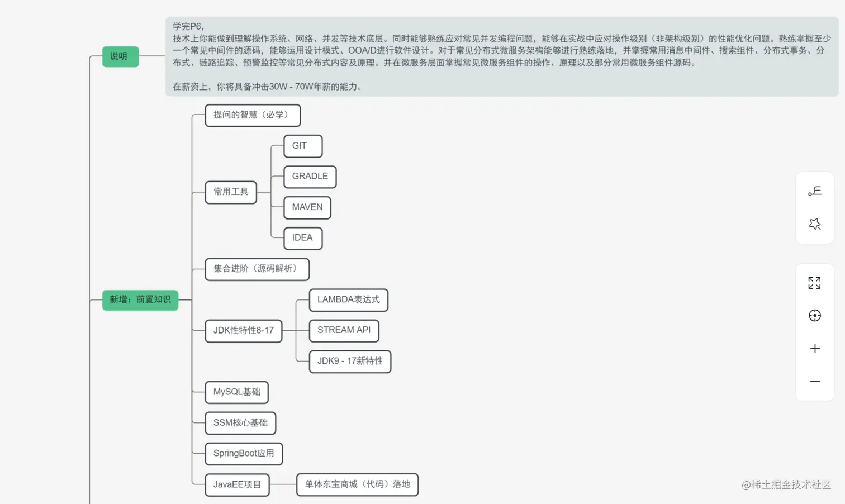The width and height of the screenshot is (845, 504).
Task: Select the SpringBoot应用 node
Action: (x=244, y=454)
